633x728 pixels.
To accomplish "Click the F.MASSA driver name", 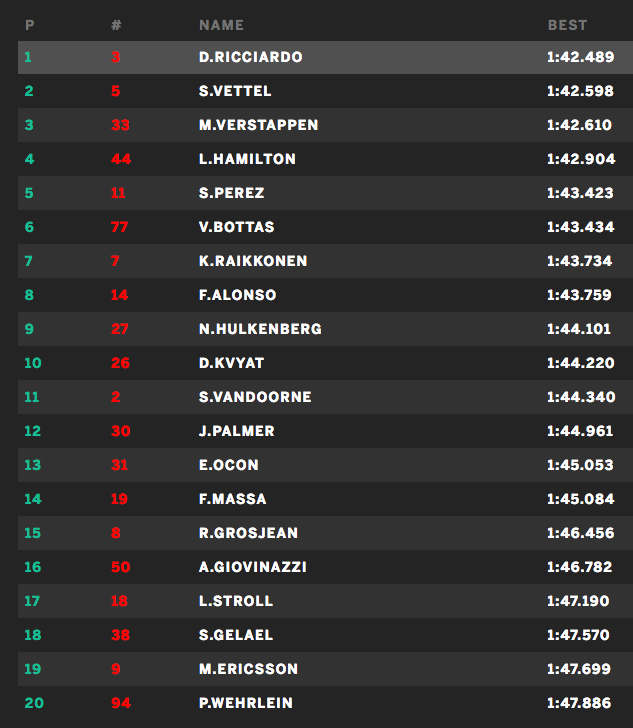I will [232, 499].
